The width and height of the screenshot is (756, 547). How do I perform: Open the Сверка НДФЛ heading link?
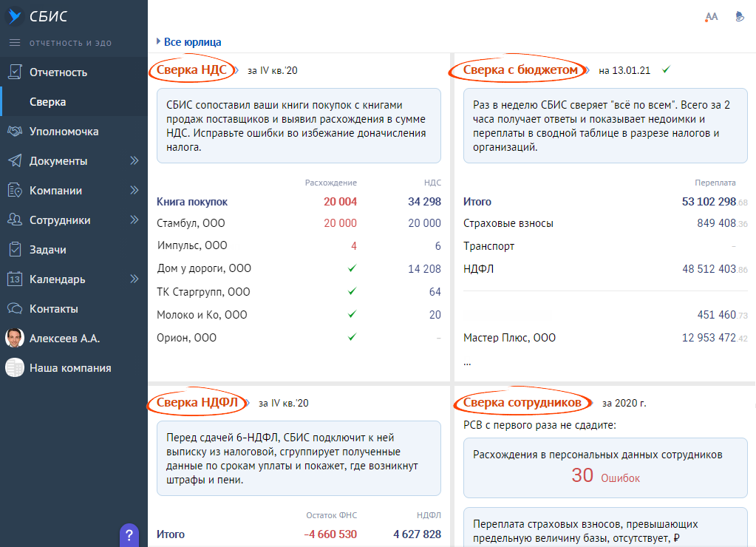point(197,402)
